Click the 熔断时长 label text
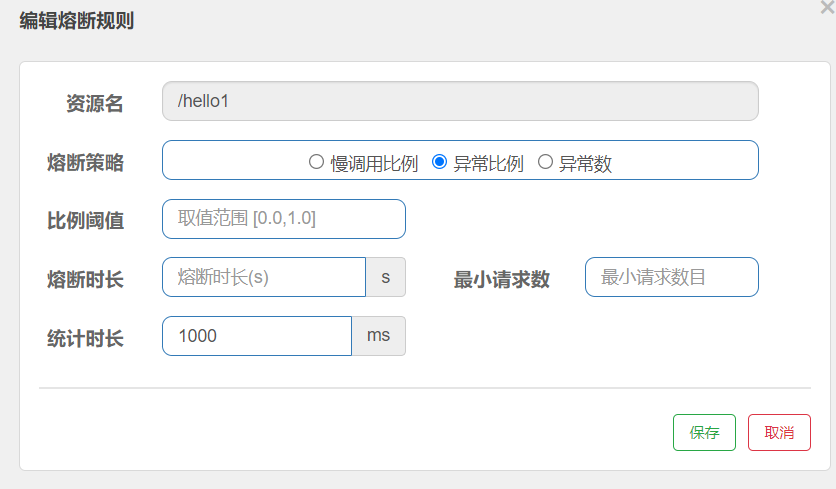The image size is (836, 489). (85, 279)
